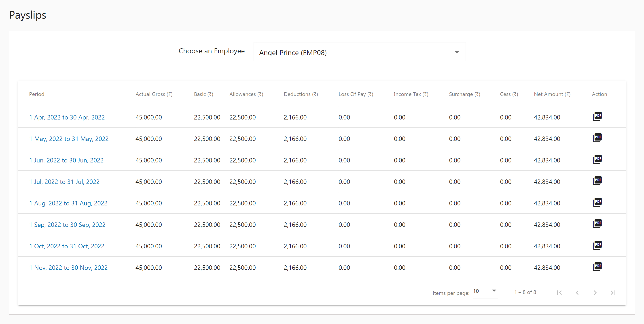Open 1 Jul, 2022 to 31 Jul, 2022 payslip
This screenshot has height=324, width=644.
[x=64, y=182]
